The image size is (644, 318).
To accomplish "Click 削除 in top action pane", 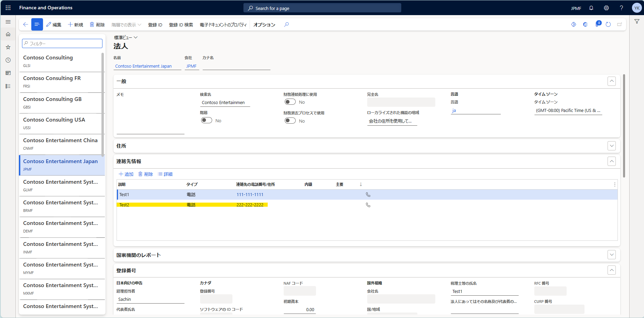I will (97, 25).
